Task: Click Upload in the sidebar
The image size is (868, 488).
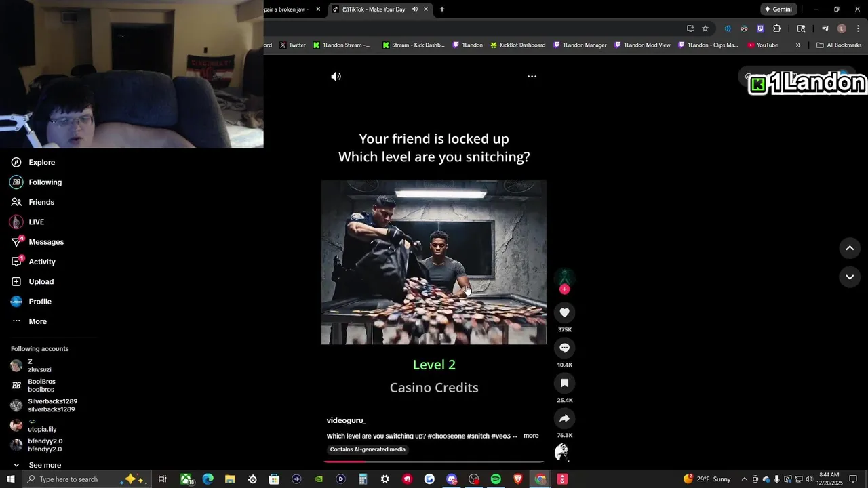Action: point(32,282)
